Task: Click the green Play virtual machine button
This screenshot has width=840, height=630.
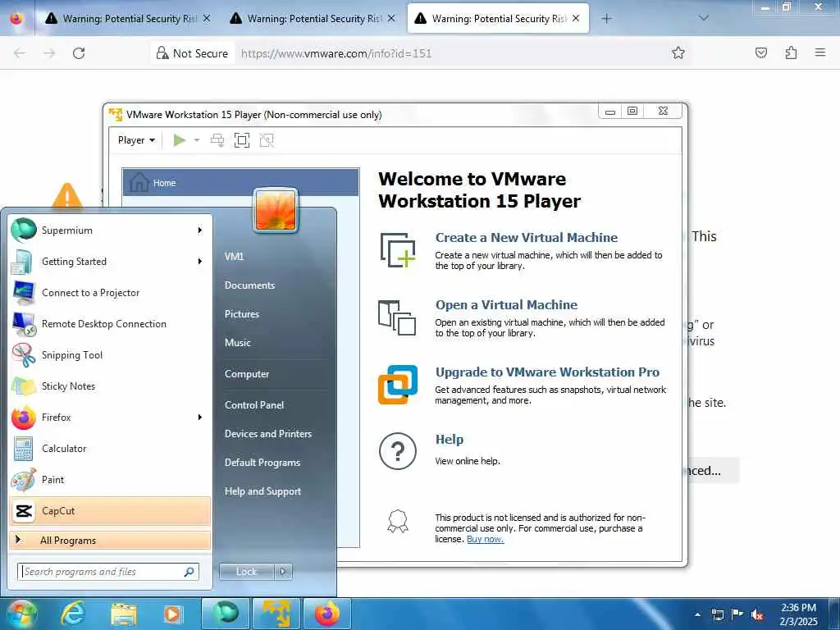Action: 180,140
